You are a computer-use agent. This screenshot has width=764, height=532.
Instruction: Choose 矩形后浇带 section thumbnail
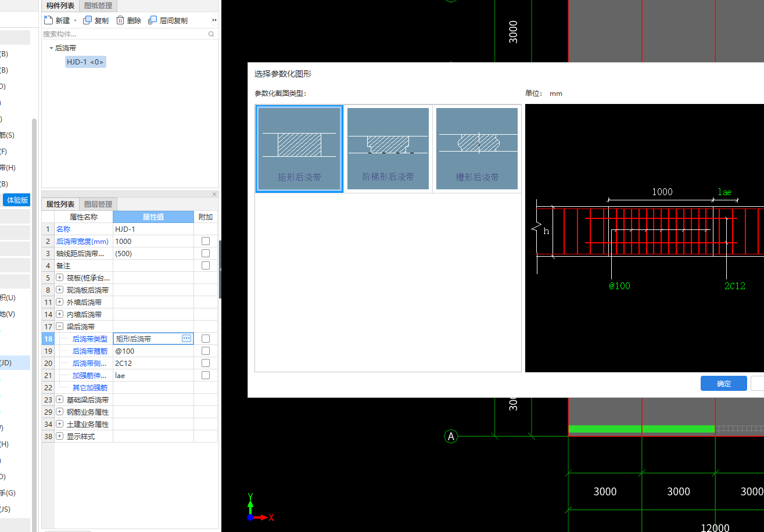(x=300, y=149)
